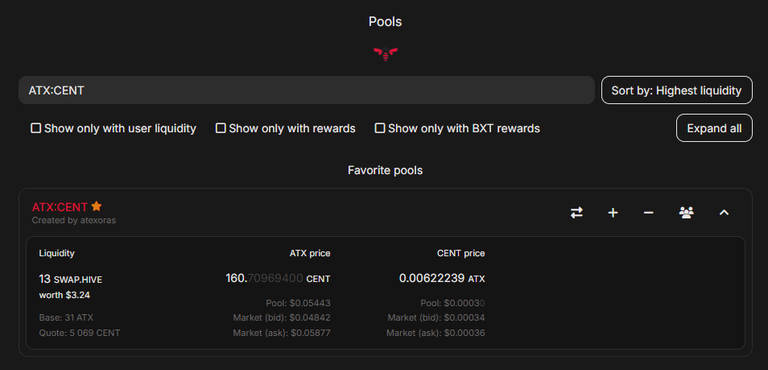Click the liquidity 13 SWAP.HIVE value

coord(71,279)
